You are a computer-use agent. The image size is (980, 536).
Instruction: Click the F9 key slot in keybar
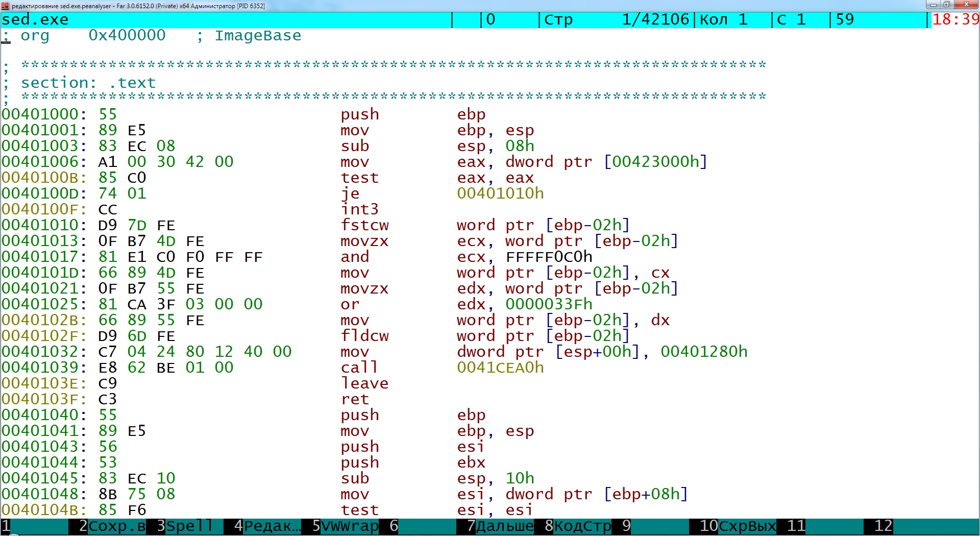pyautogui.click(x=655, y=526)
